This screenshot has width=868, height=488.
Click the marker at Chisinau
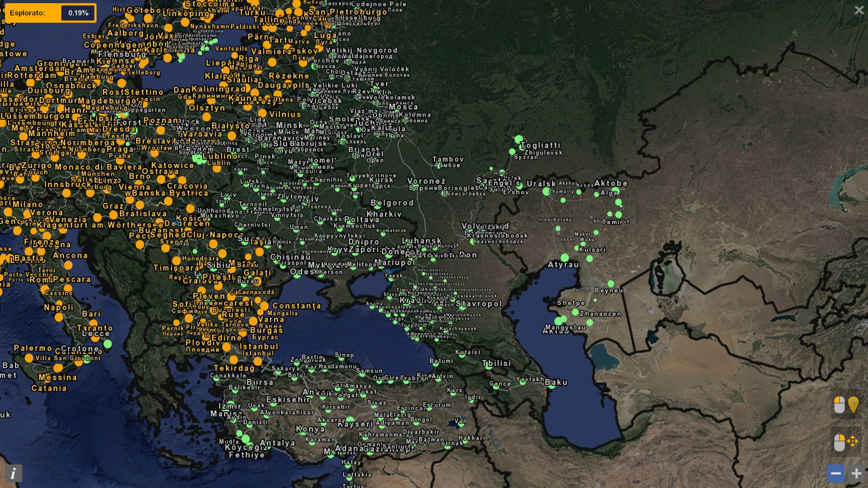276,262
